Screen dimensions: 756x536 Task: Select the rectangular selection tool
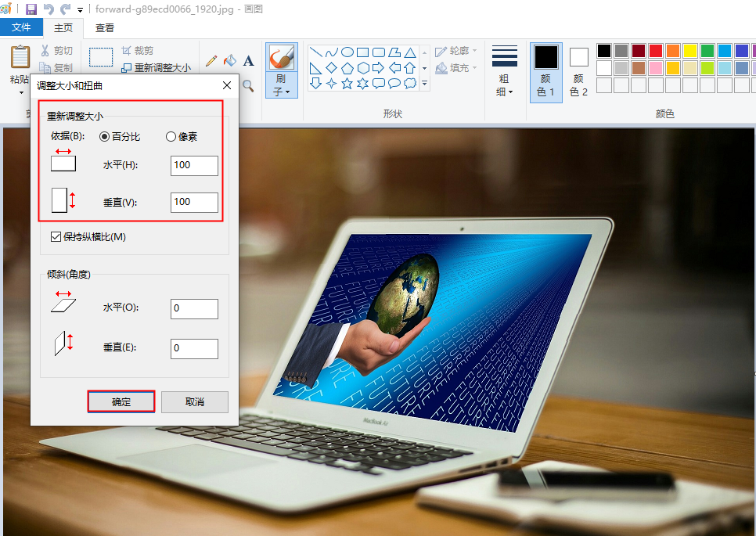pyautogui.click(x=101, y=57)
